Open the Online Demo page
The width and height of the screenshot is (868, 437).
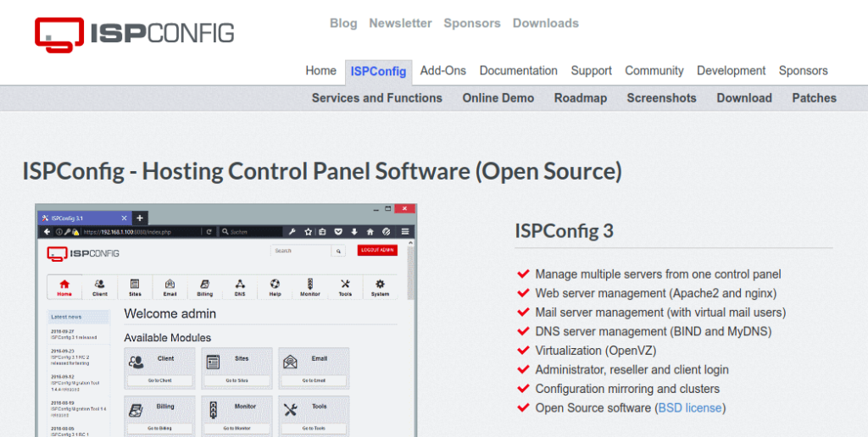click(498, 98)
